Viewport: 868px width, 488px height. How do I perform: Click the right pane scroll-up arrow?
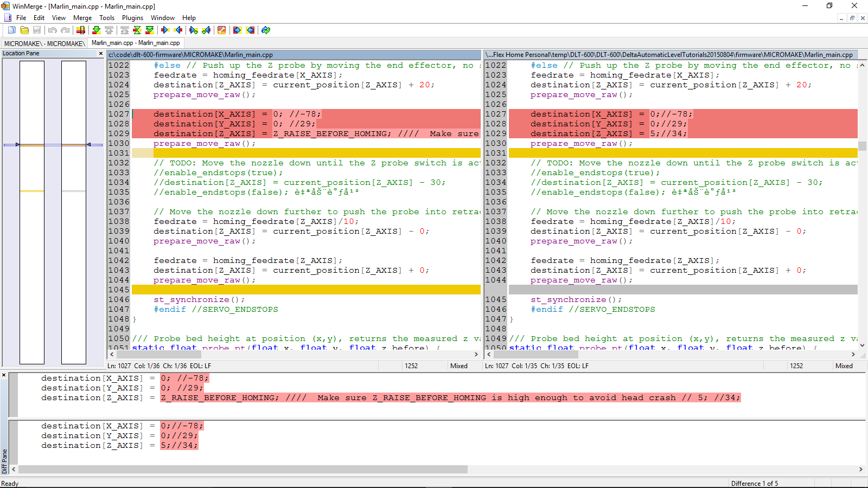point(862,65)
